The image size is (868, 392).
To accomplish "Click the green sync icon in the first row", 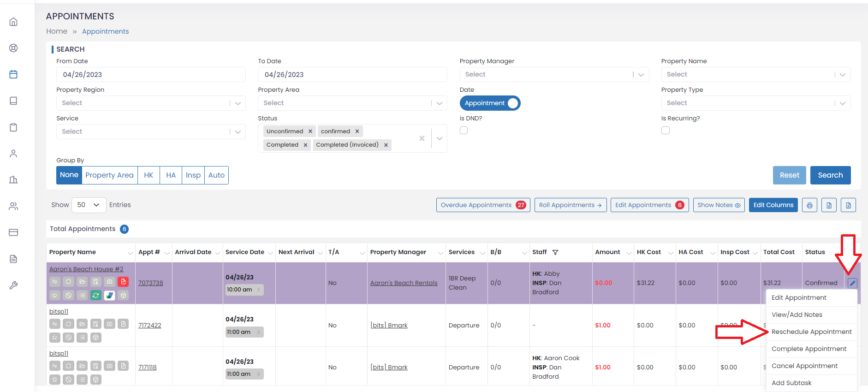I will (95, 295).
